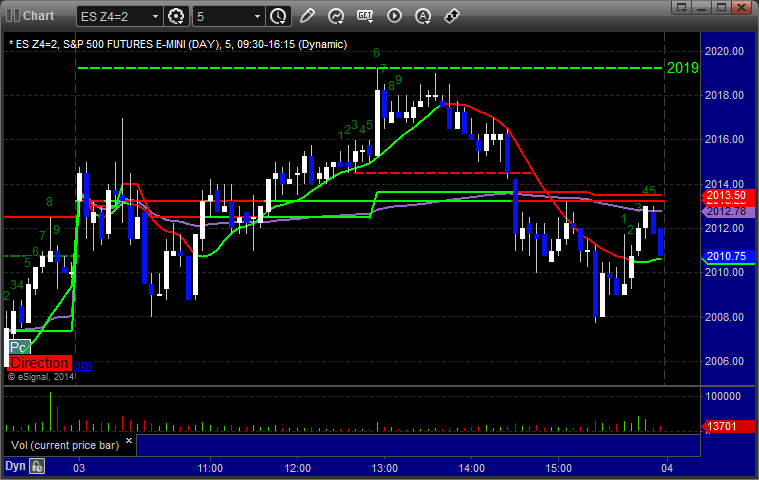Close the Vol (current price bar) pane
This screenshot has width=759, height=480.
click(129, 441)
